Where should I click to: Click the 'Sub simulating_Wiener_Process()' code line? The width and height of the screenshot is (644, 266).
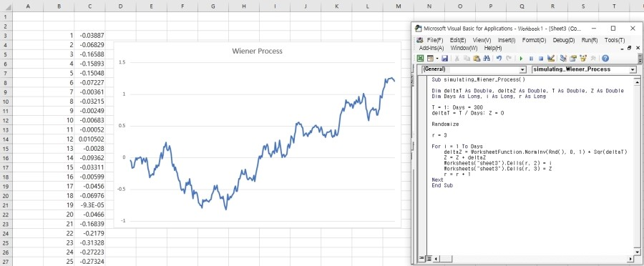[479, 79]
